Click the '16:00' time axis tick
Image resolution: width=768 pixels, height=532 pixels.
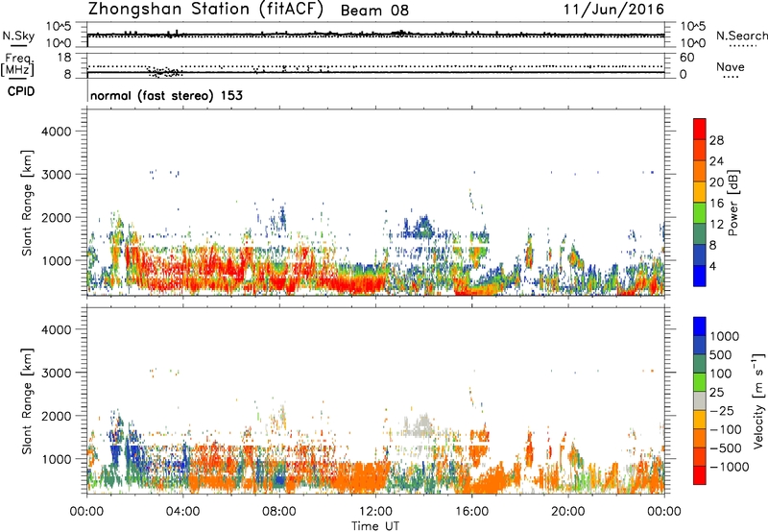[x=471, y=512]
